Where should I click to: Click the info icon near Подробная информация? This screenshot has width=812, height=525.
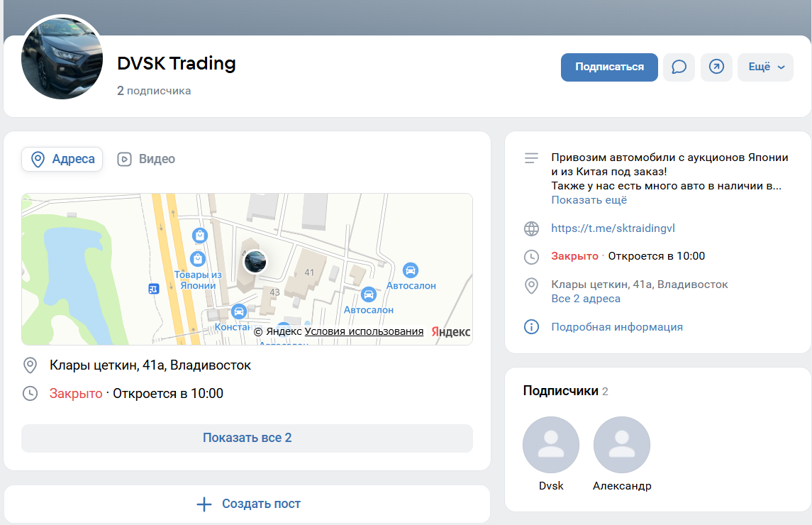coord(531,327)
